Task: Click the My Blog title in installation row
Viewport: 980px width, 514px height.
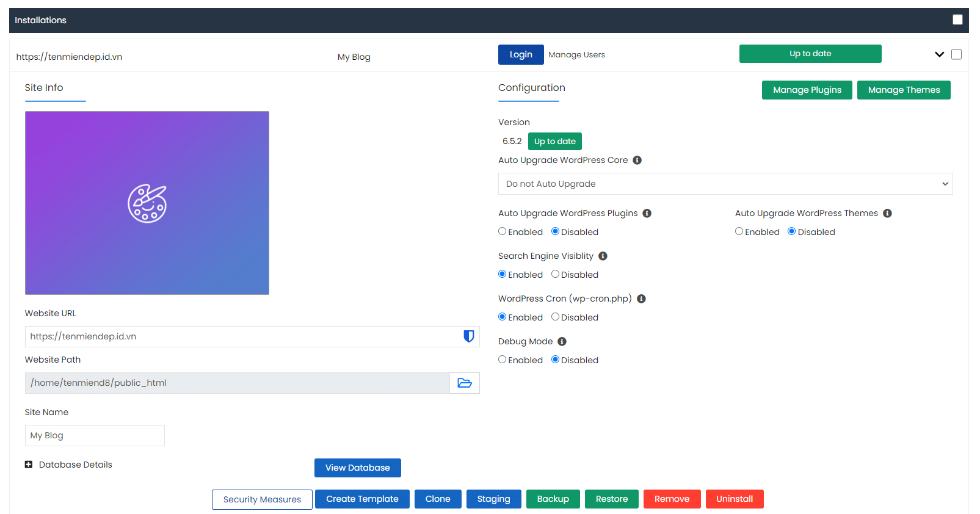Action: pyautogui.click(x=354, y=57)
